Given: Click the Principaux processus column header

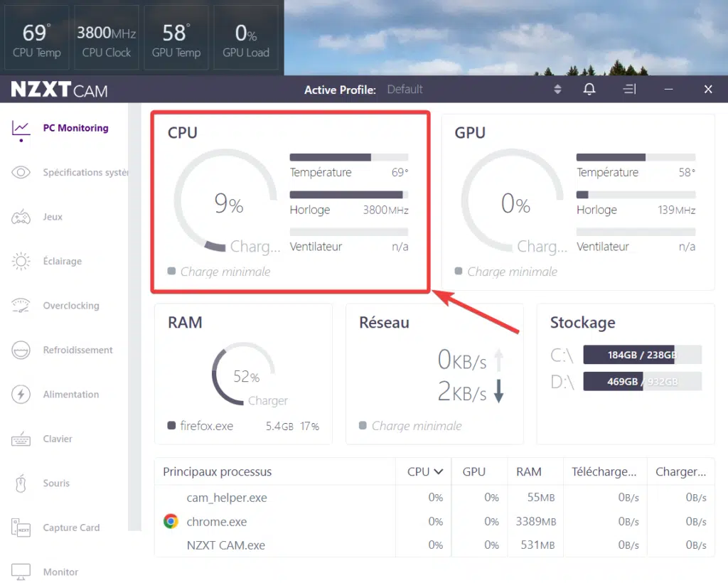Looking at the screenshot, I should tap(275, 471).
